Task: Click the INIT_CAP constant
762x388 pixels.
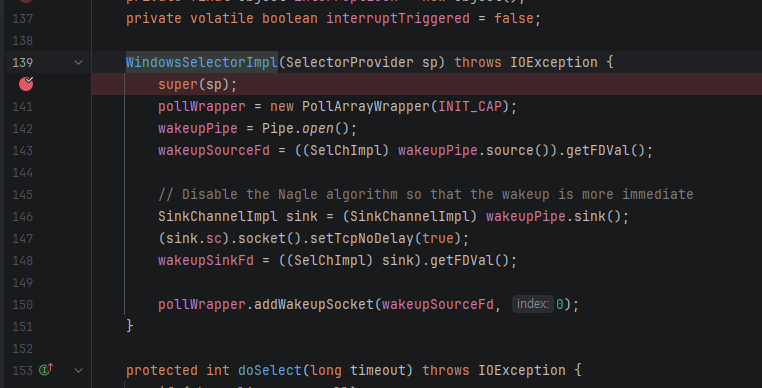Action: pyautogui.click(x=470, y=106)
